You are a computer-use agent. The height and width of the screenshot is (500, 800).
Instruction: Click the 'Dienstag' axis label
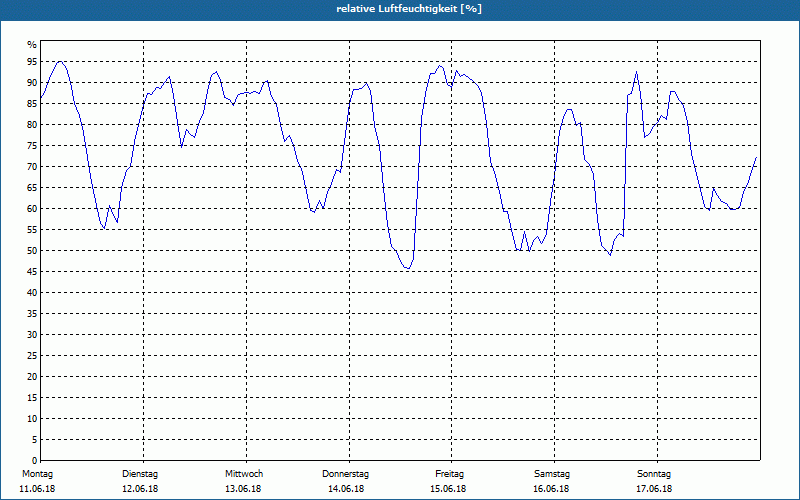tap(140, 474)
